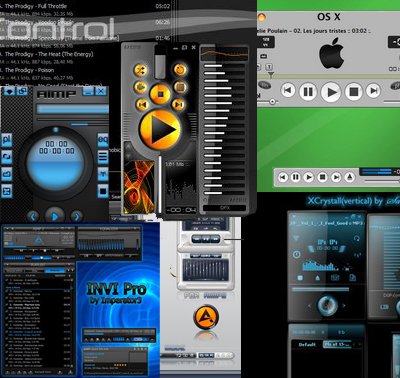This screenshot has height=378, width=400.
Task: Click play on the blue AIMP skin's bottom controls
Action: [55, 217]
